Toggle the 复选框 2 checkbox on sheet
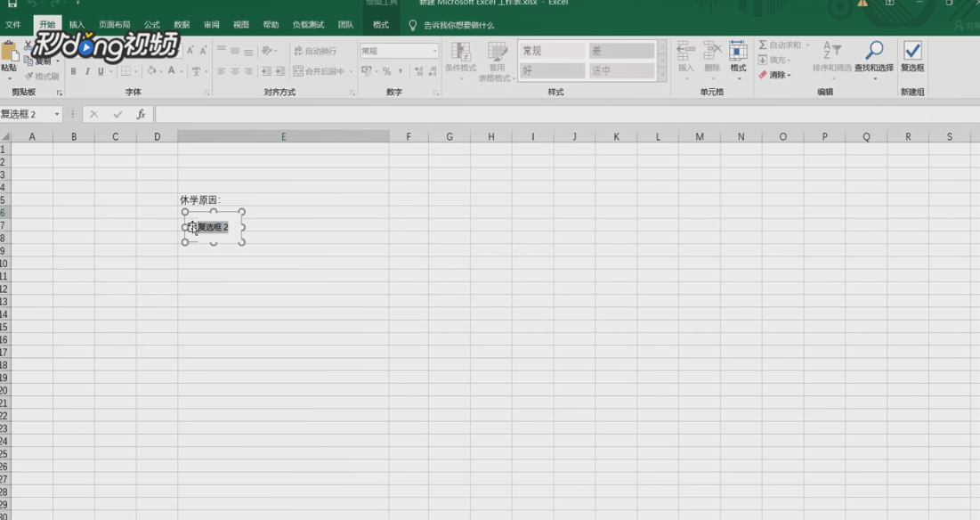The width and height of the screenshot is (980, 520). click(192, 227)
